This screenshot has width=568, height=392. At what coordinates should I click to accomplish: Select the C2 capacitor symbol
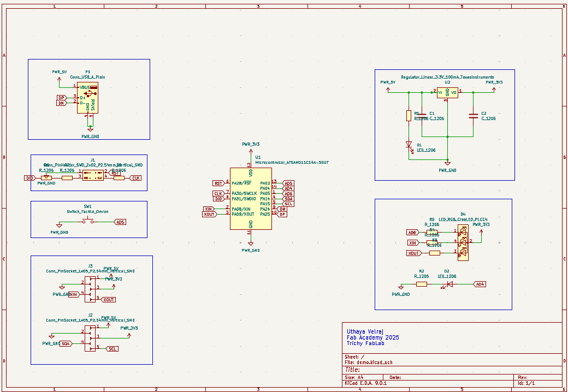pyautogui.click(x=473, y=116)
